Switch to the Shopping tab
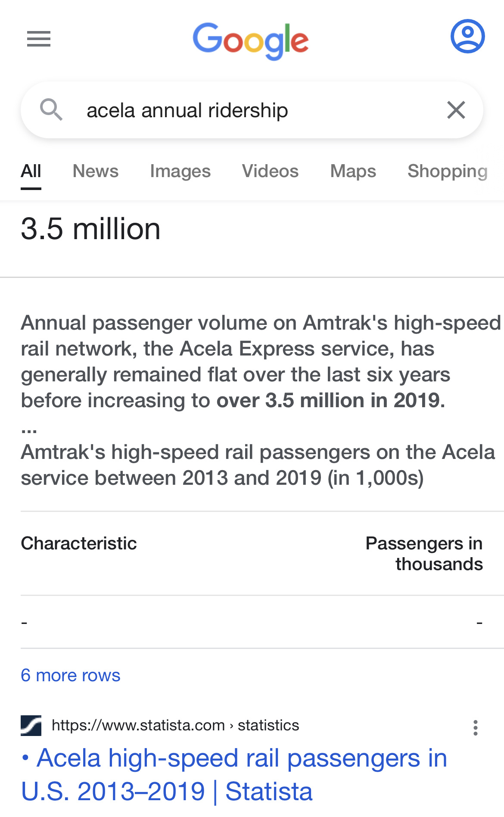The image size is (504, 817). click(448, 171)
